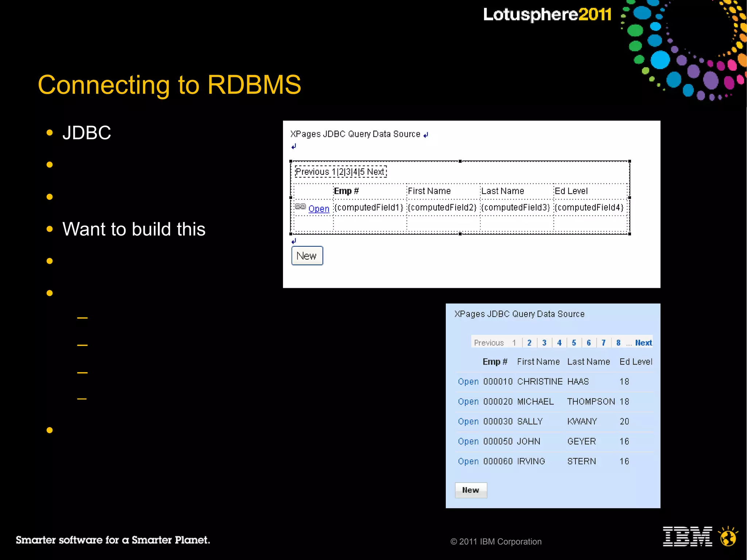Go to page 3 in the preview pager
The image size is (747, 560).
click(544, 343)
